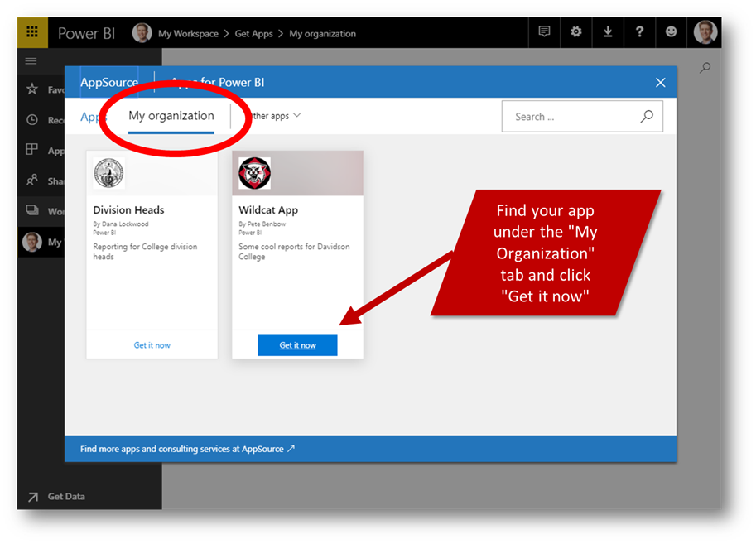Click the Wildcat App title

click(x=268, y=209)
